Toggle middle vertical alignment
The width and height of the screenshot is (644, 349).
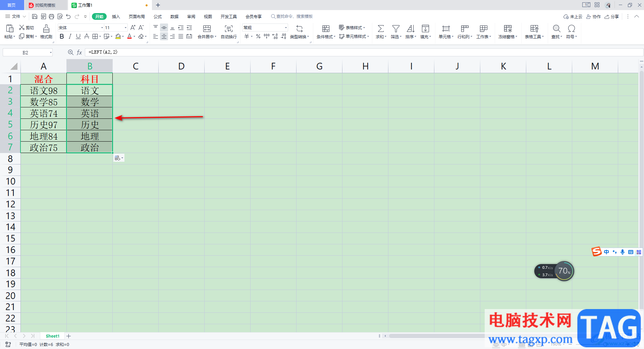tap(164, 28)
